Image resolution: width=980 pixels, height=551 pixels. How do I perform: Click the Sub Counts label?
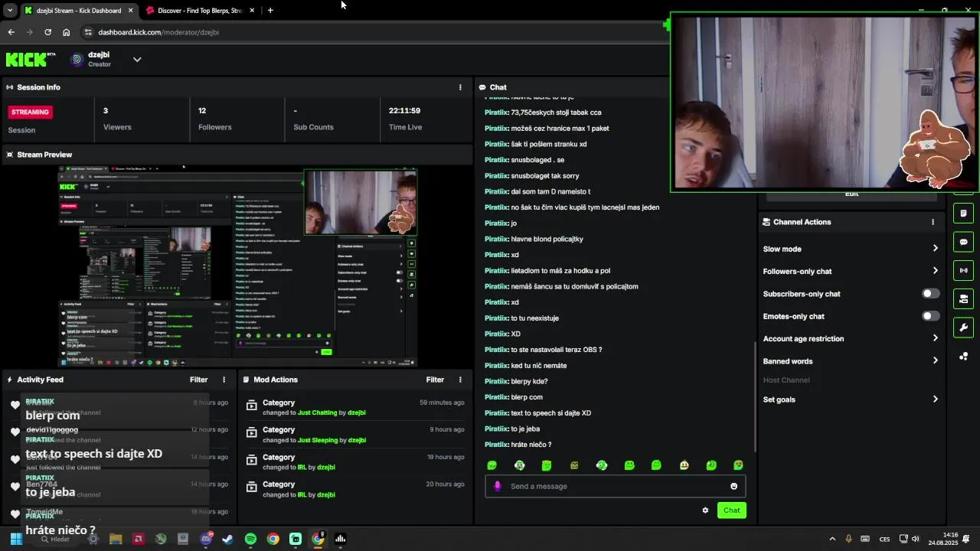313,127
